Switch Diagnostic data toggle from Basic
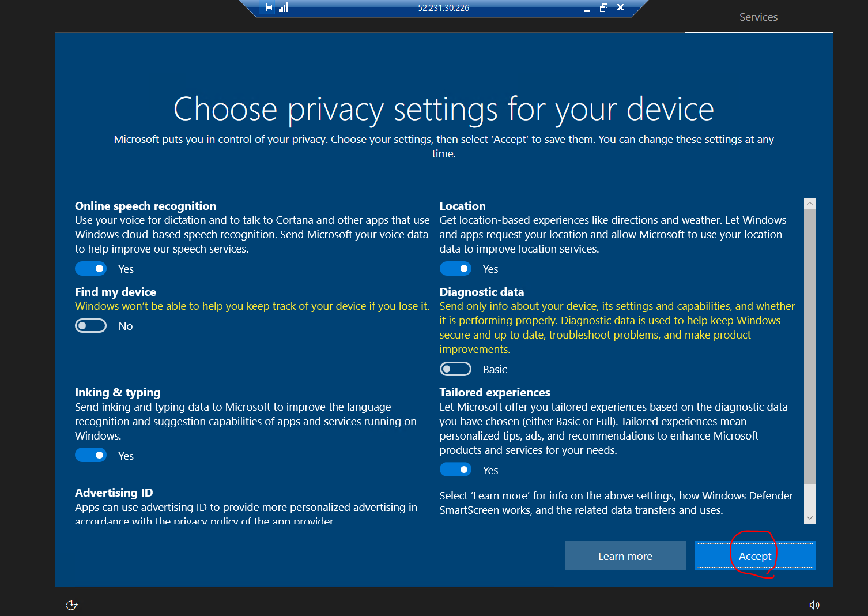This screenshot has width=868, height=616. [x=455, y=369]
